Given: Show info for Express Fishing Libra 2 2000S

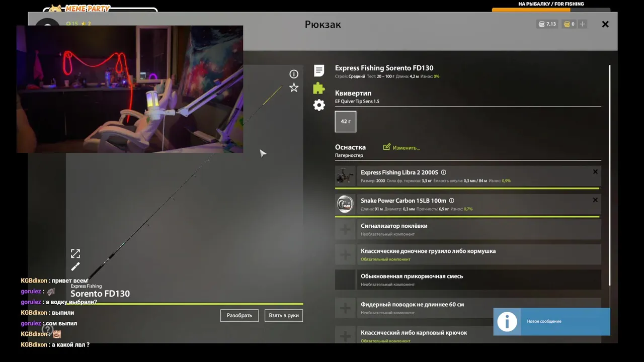Looking at the screenshot, I should [x=443, y=172].
